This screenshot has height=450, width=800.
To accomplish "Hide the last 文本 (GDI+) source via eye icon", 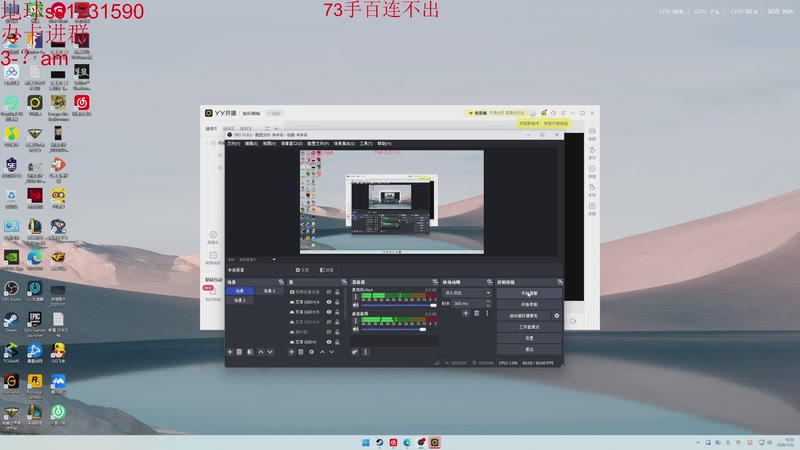I will click(329, 342).
